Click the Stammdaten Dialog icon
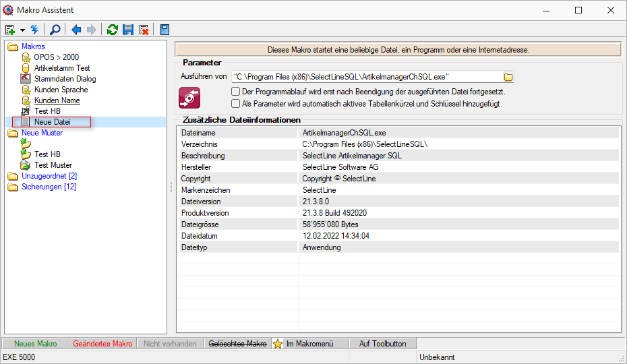The width and height of the screenshot is (627, 364). (26, 79)
